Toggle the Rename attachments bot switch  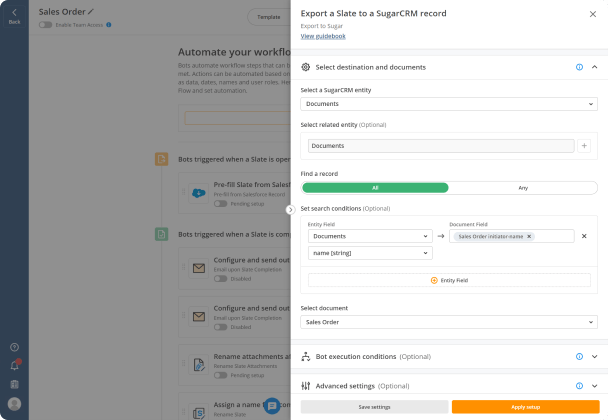(x=220, y=375)
